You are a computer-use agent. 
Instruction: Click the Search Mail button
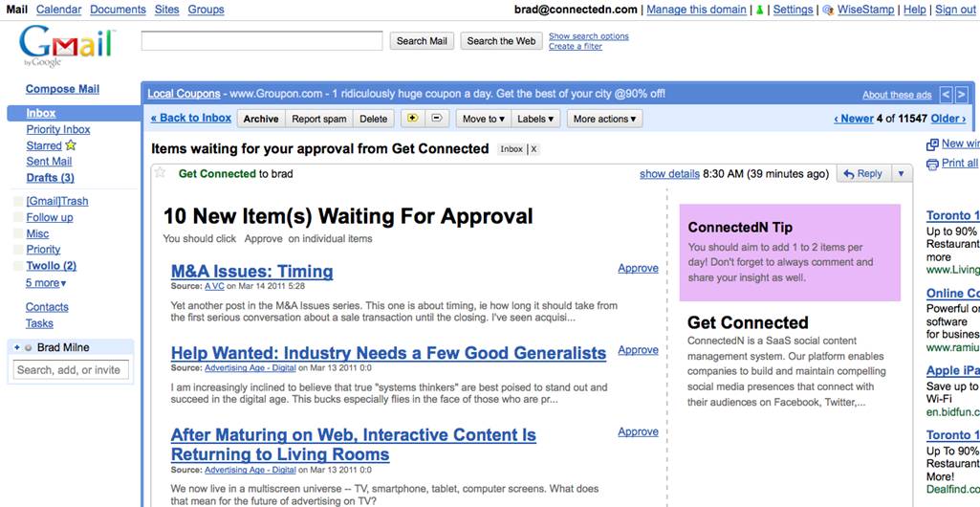tap(422, 41)
